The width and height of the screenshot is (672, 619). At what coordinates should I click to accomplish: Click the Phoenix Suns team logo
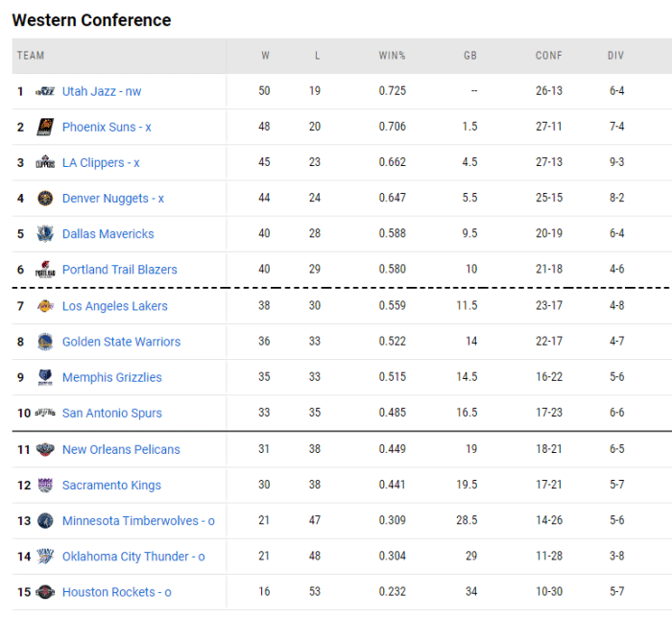click(x=45, y=127)
